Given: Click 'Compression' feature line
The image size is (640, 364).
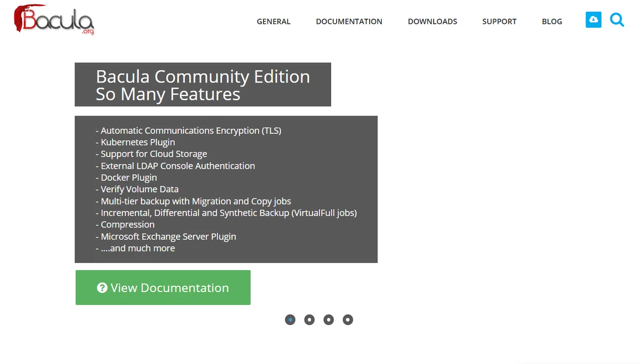Looking at the screenshot, I should [x=125, y=225].
